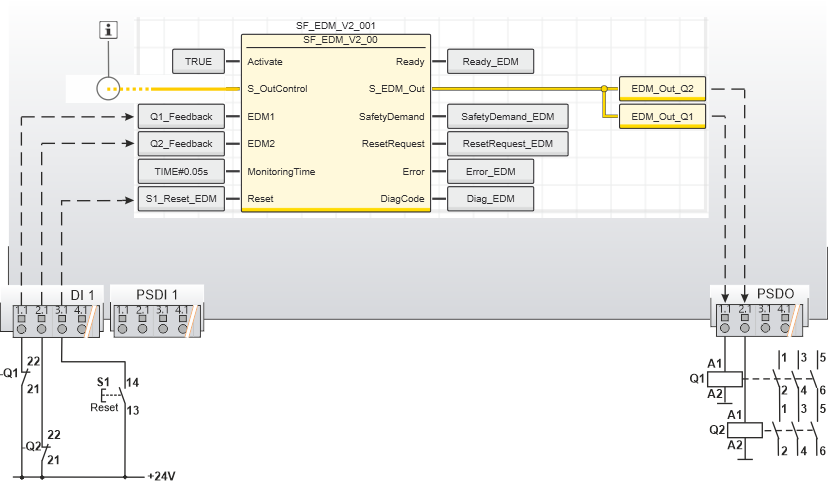The height and width of the screenshot is (481, 828).
Task: Click the S1 Reset pushbutton symbol
Action: coord(112,396)
